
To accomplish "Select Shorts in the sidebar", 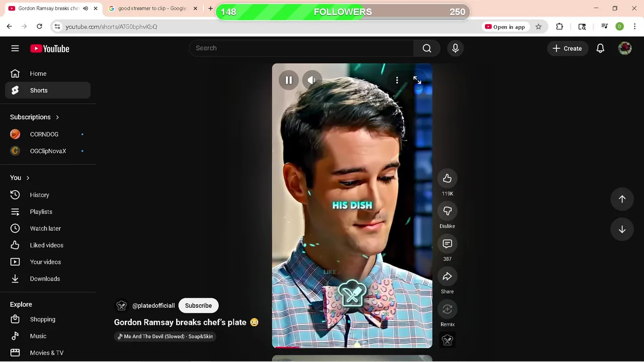I will pyautogui.click(x=48, y=90).
